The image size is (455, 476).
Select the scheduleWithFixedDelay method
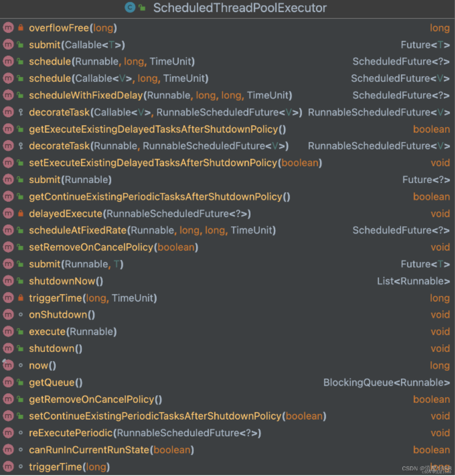161,95
